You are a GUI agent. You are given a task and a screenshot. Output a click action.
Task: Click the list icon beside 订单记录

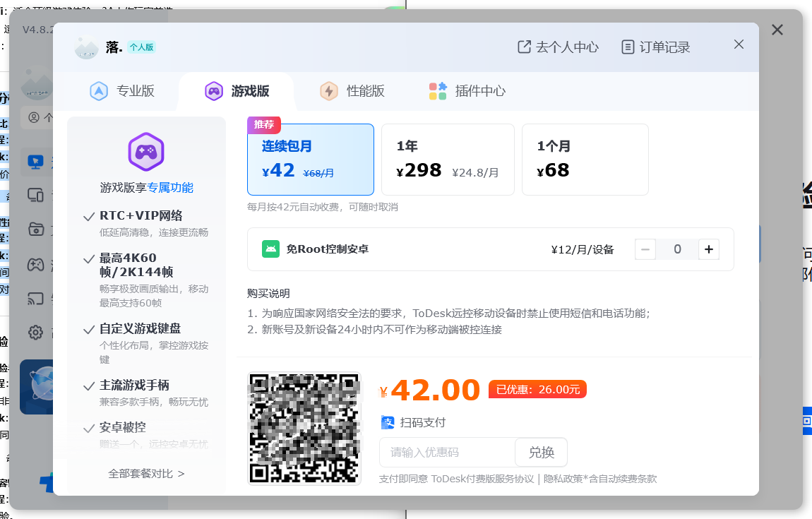(628, 47)
